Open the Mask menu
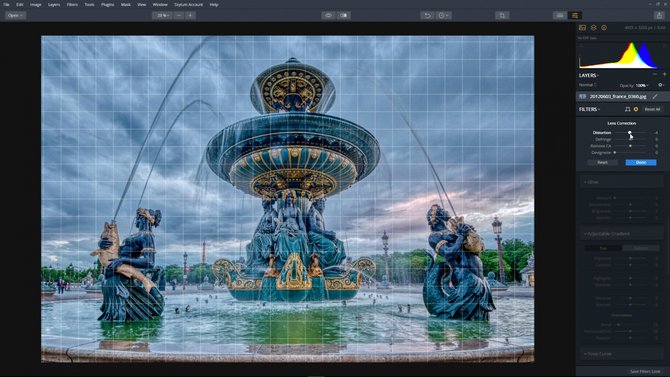This screenshot has height=377, width=670. [126, 5]
